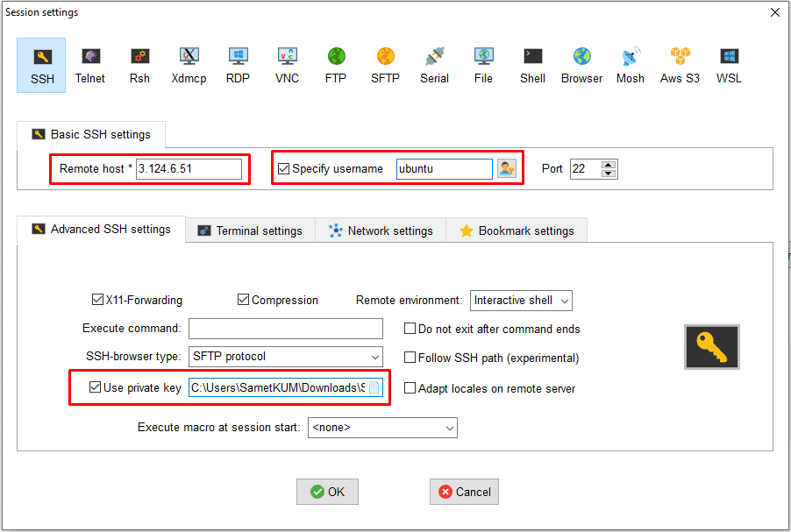The height and width of the screenshot is (532, 791).
Task: Pick the Xdmcp session type
Action: coord(189,66)
